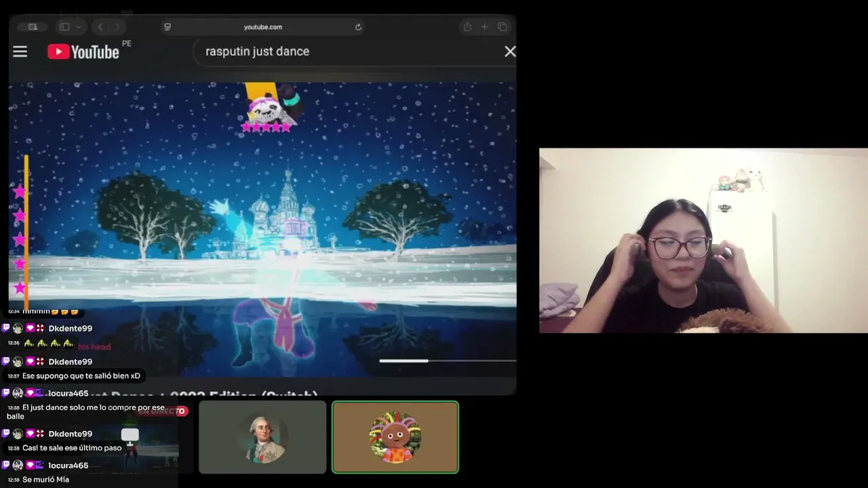This screenshot has width=868, height=488.
Task: Open Dkdente99 above 'Ese supongo que' message
Action: (71, 362)
